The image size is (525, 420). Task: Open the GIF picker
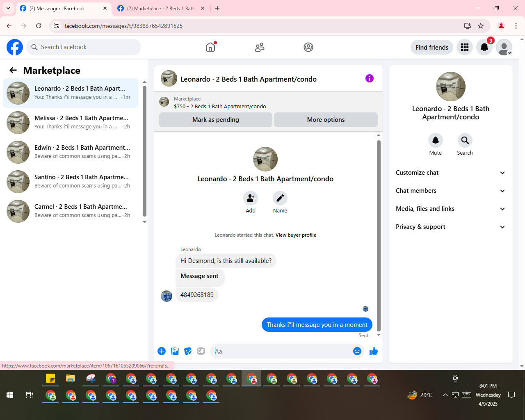pyautogui.click(x=201, y=351)
